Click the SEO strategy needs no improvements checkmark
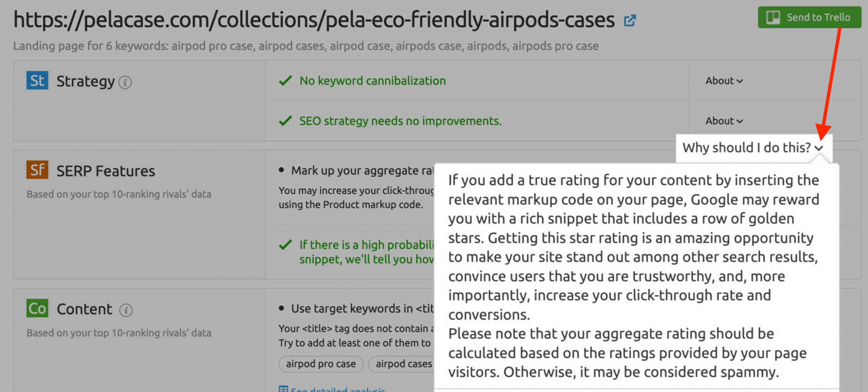 pyautogui.click(x=285, y=121)
